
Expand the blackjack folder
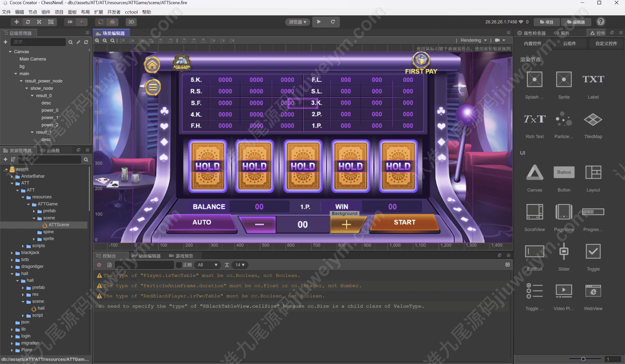(12, 253)
